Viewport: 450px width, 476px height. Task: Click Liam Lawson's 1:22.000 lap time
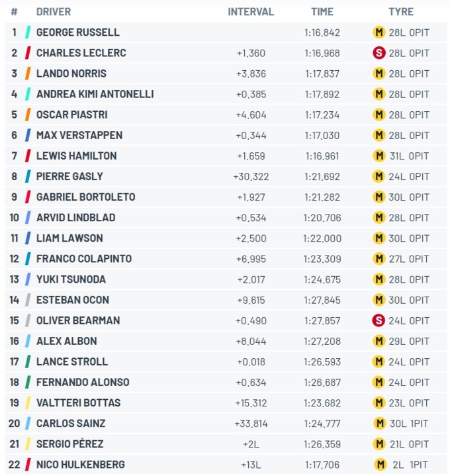click(x=322, y=238)
